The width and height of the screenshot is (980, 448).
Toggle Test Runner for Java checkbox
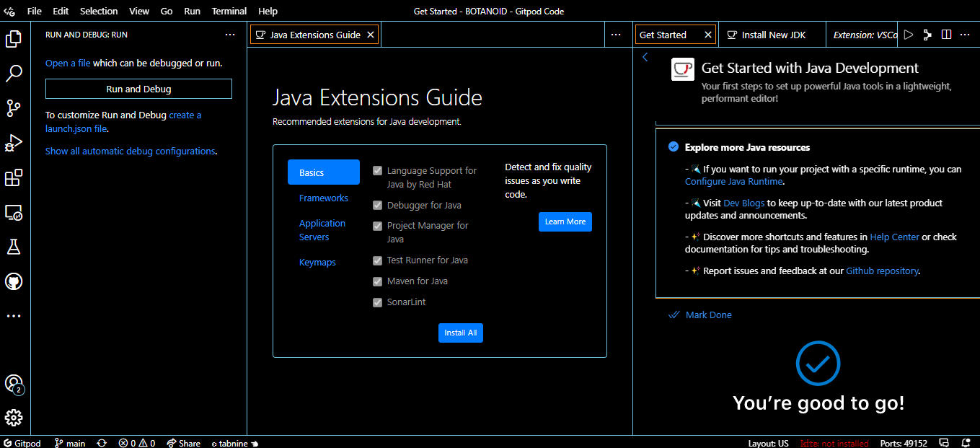tap(377, 260)
